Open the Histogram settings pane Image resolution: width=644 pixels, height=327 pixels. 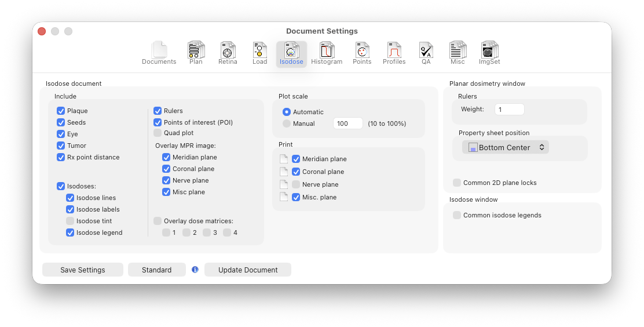click(327, 53)
